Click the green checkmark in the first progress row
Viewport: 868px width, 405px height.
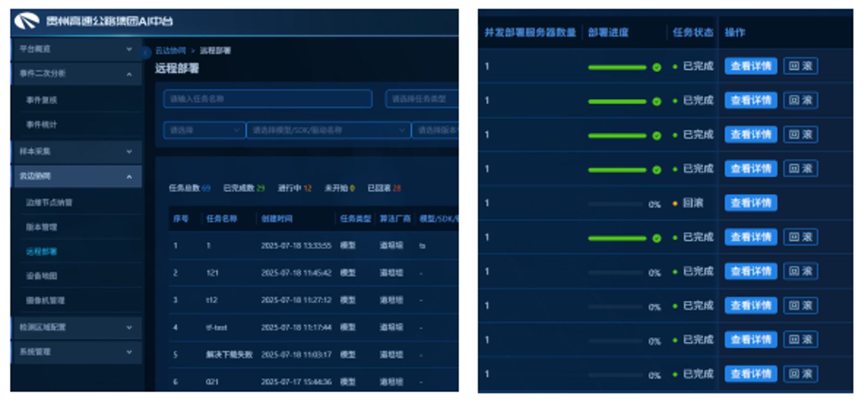pos(657,67)
